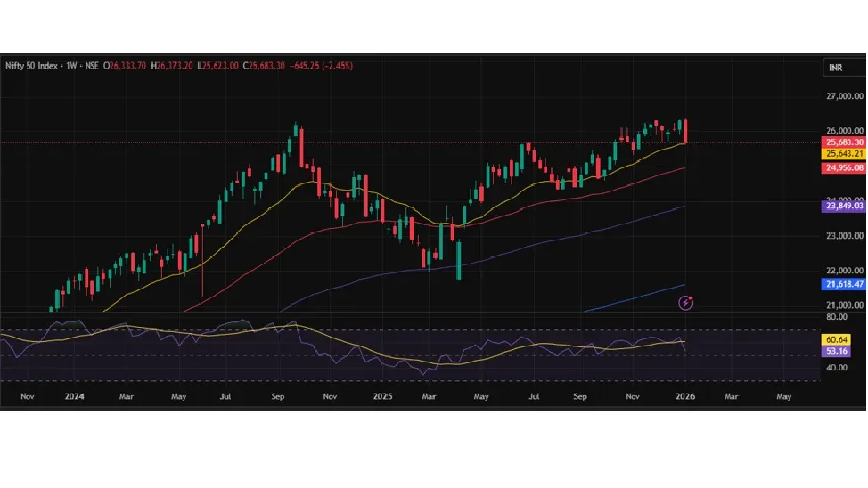Click the 2026 label on time axis
The image size is (868, 488).
685,396
